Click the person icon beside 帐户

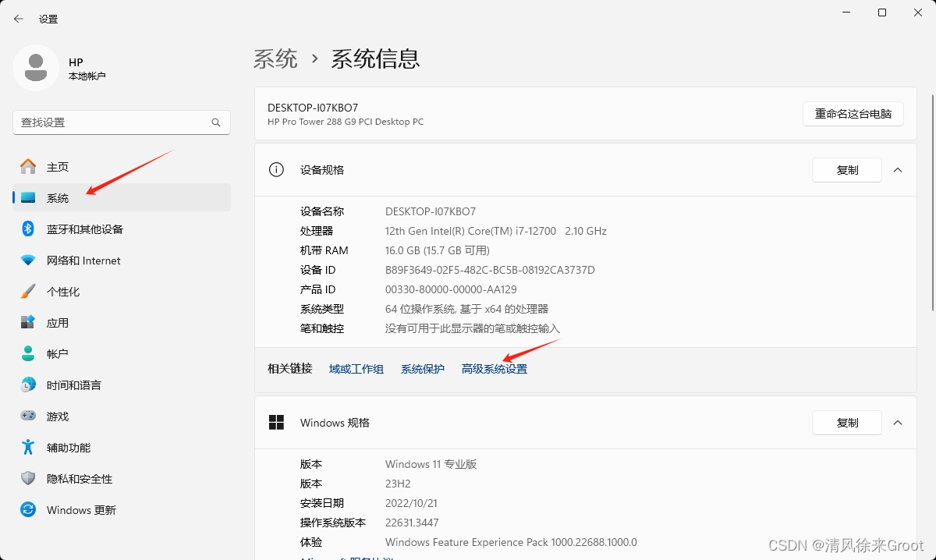coord(28,354)
